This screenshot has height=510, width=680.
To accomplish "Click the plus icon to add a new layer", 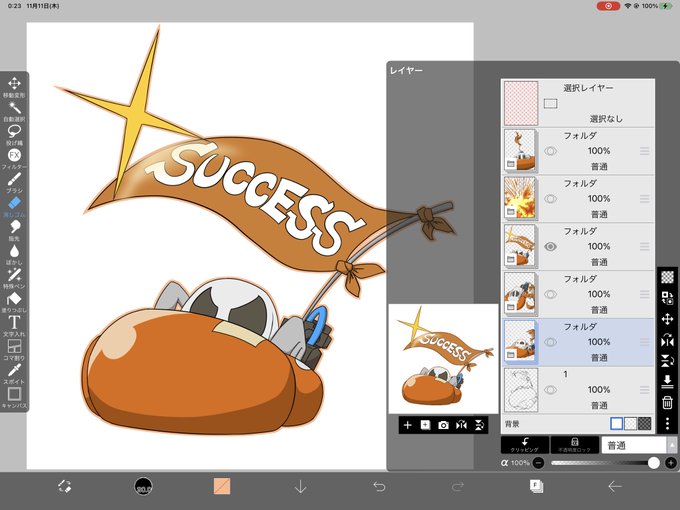I will (407, 425).
